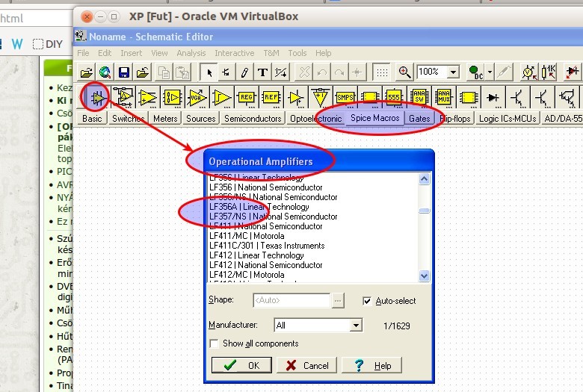Open Help in the amplifiers dialog

tap(371, 366)
